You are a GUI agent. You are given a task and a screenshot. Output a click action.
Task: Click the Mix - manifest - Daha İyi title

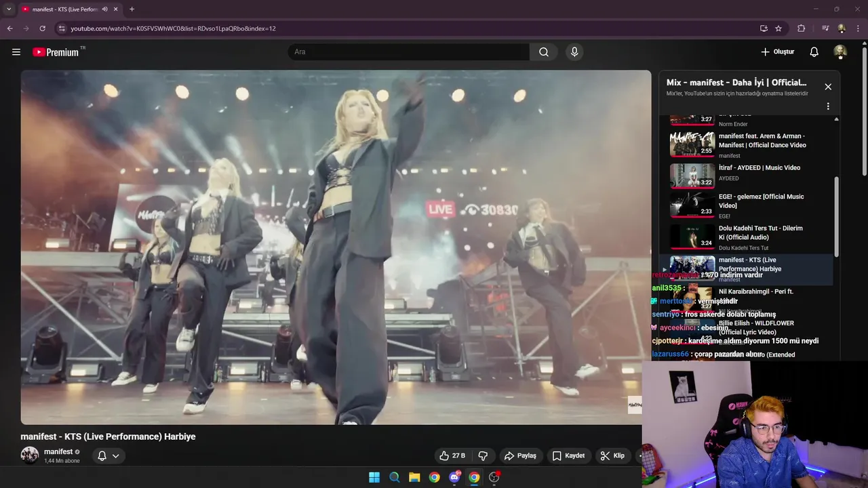(x=736, y=82)
